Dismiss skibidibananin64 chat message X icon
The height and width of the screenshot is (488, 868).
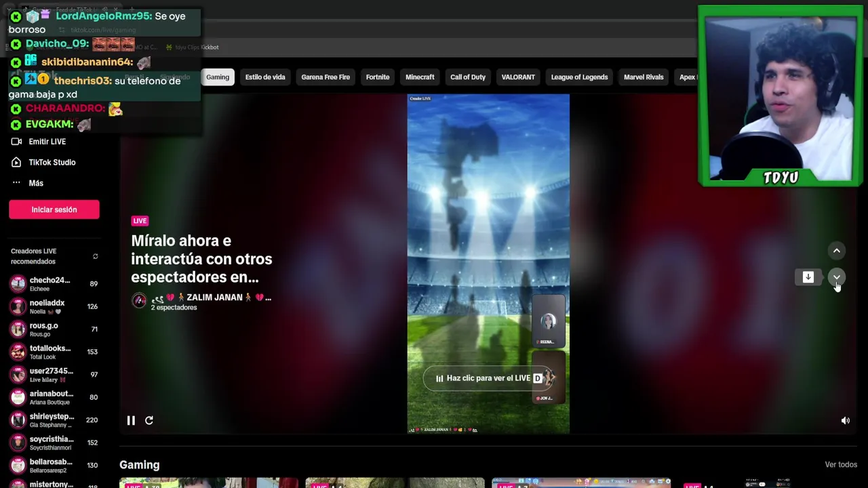click(16, 62)
